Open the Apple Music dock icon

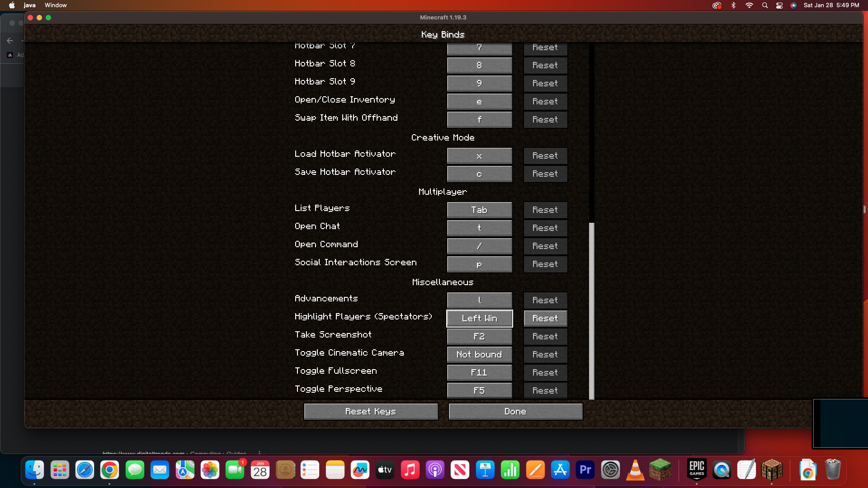coord(410,470)
